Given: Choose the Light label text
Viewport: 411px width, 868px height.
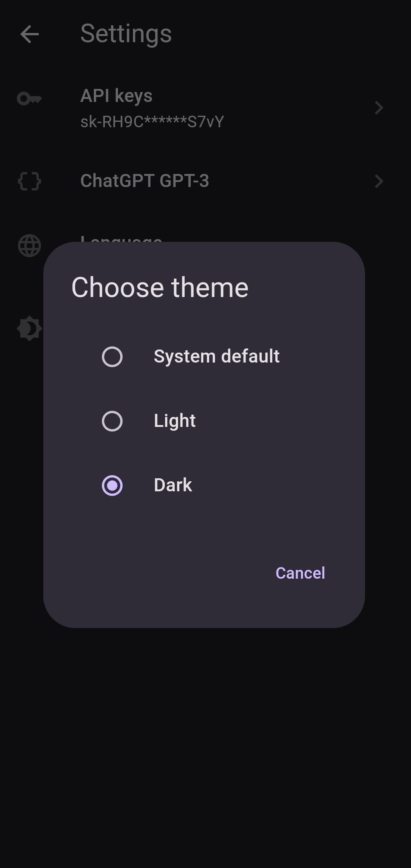Looking at the screenshot, I should click(175, 421).
